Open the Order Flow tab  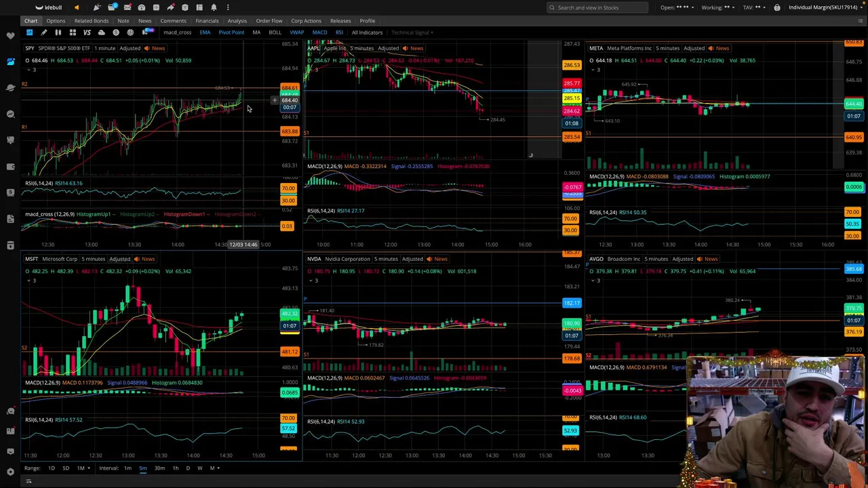tap(269, 21)
